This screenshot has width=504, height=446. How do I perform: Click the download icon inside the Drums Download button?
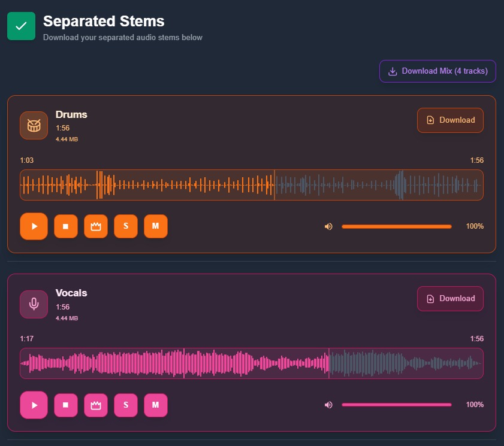coord(431,120)
